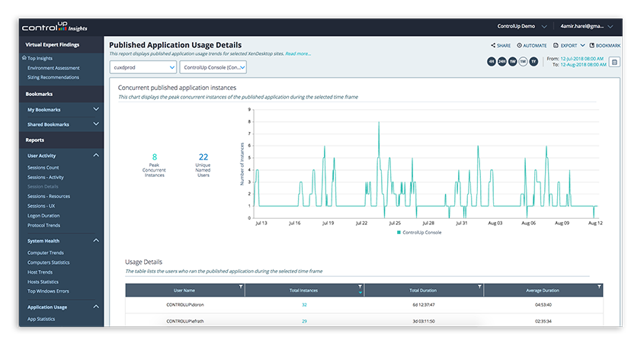
Task: Collapse the Application Usage section
Action: point(96,307)
